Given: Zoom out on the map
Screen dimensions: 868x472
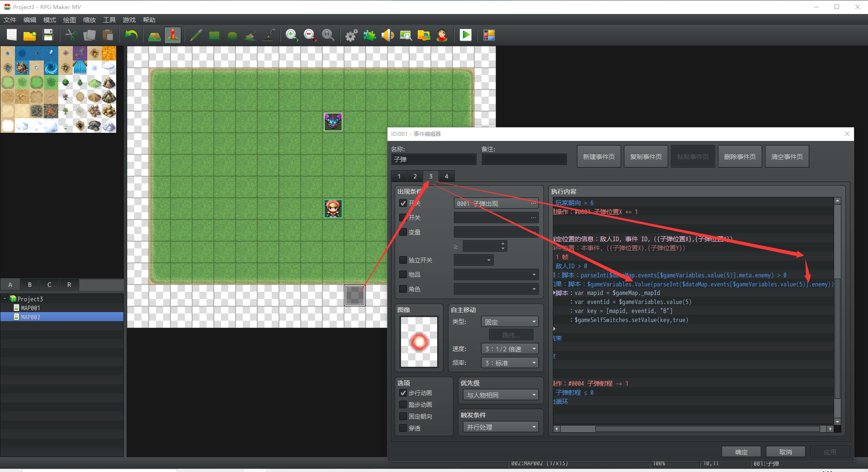Looking at the screenshot, I should (310, 35).
